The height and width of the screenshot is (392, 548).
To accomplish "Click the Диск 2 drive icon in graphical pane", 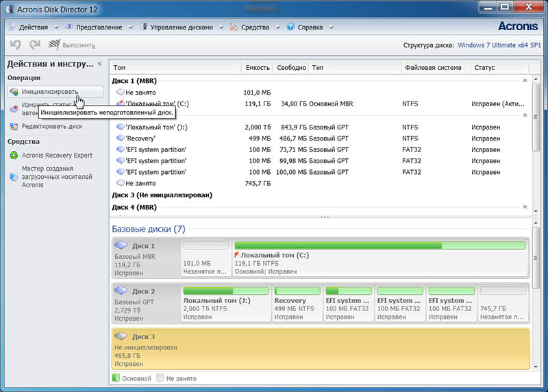I will (121, 291).
